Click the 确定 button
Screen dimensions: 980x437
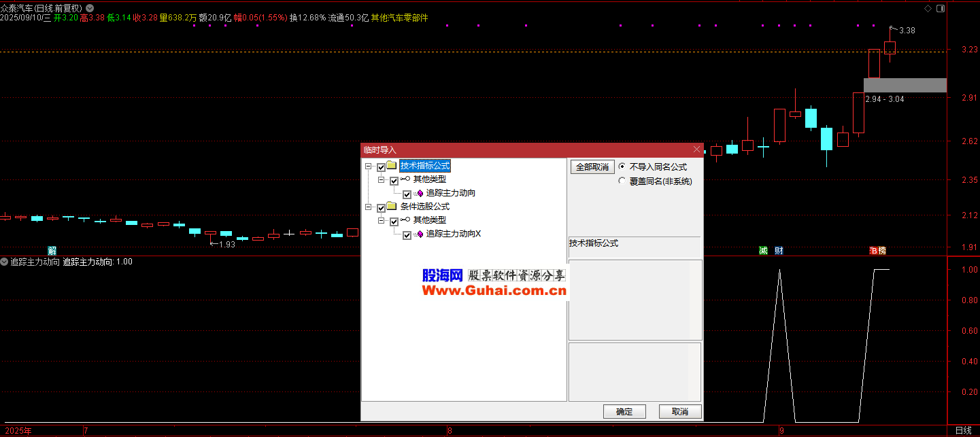[x=624, y=411]
